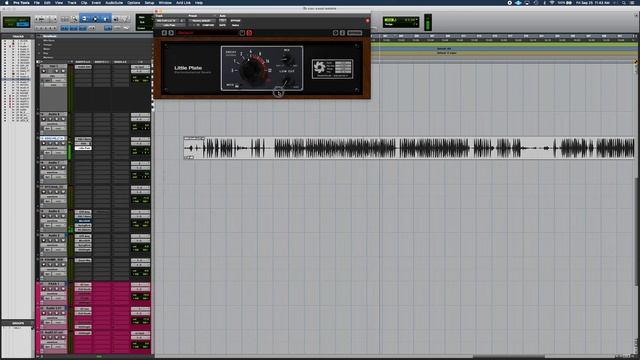This screenshot has height=360, width=640.
Task: Open the plugin Preset dropdown
Action: (x=201, y=21)
